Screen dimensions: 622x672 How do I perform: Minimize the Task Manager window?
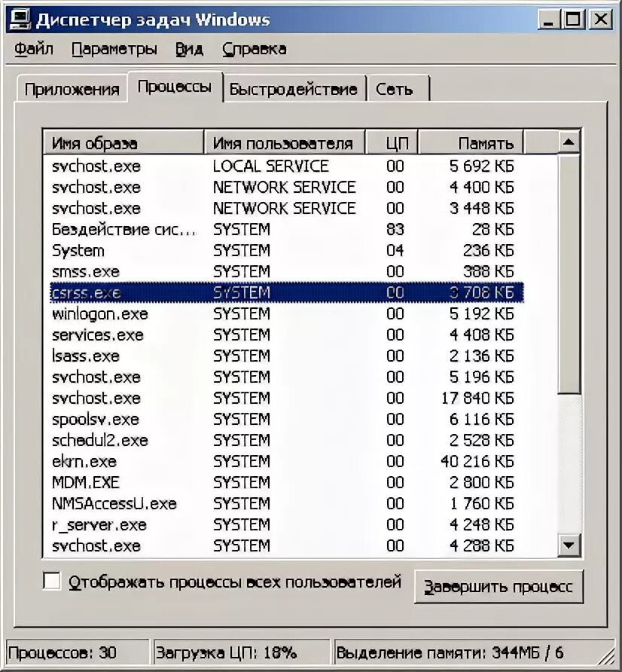pos(548,20)
